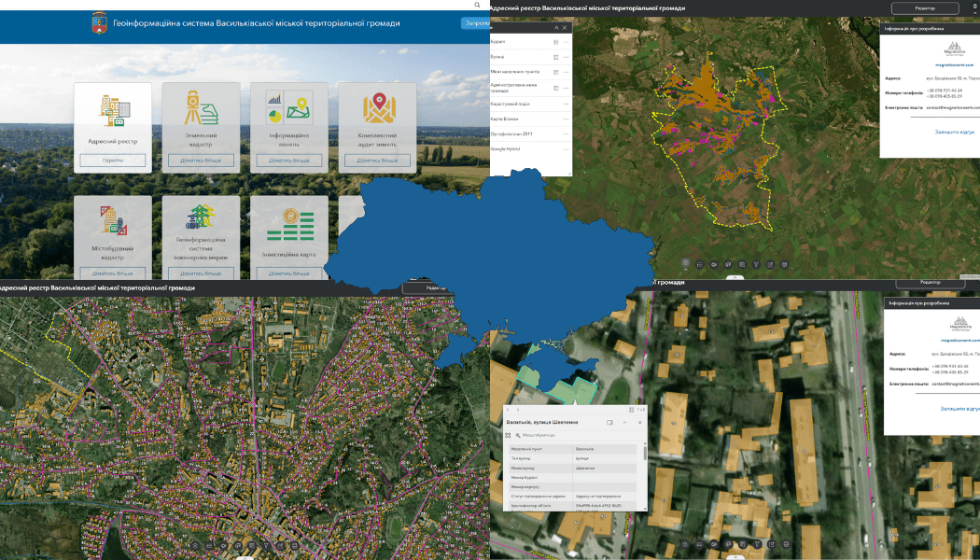Select the Ортофотоплан 2011 layer
This screenshot has height=560, width=980.
510,133
